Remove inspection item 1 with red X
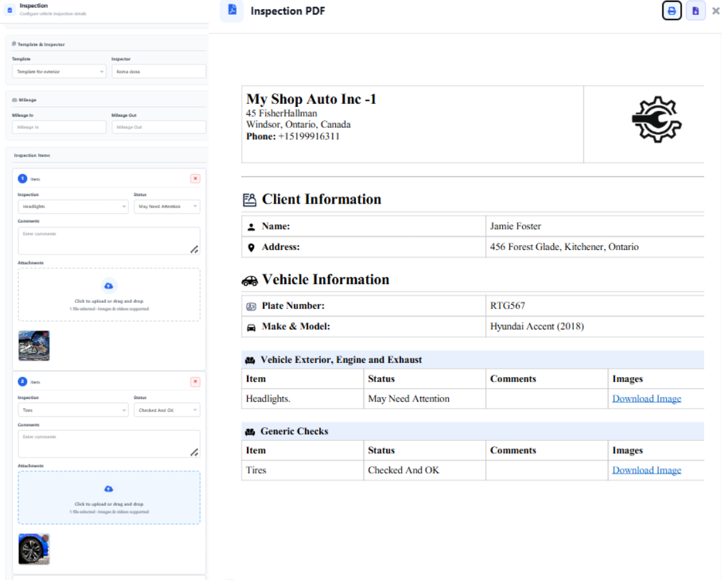Screen dimensions: 728x580 pos(195,179)
